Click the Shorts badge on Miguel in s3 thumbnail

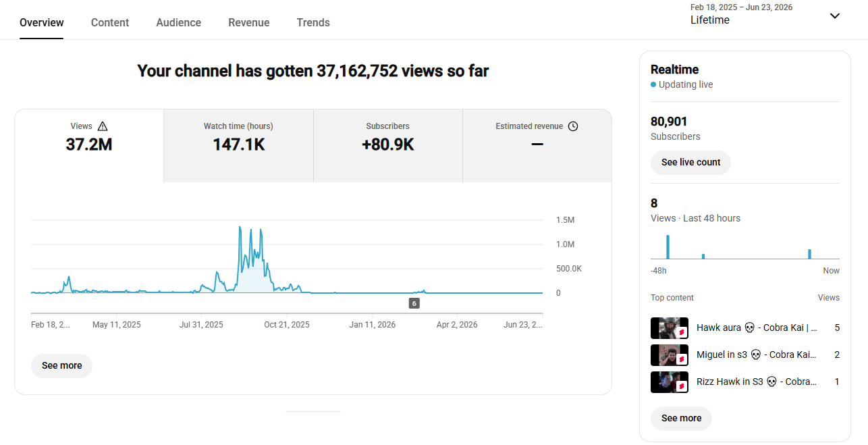pos(682,359)
